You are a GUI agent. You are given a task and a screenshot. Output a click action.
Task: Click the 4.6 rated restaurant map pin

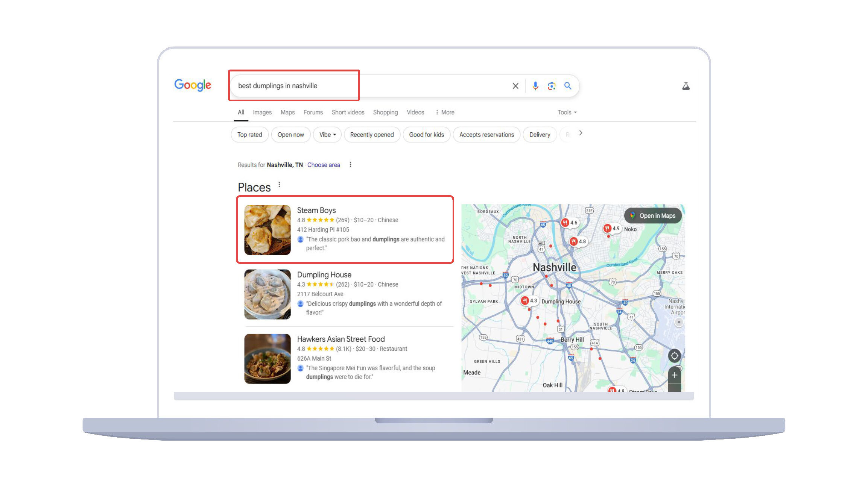(569, 223)
